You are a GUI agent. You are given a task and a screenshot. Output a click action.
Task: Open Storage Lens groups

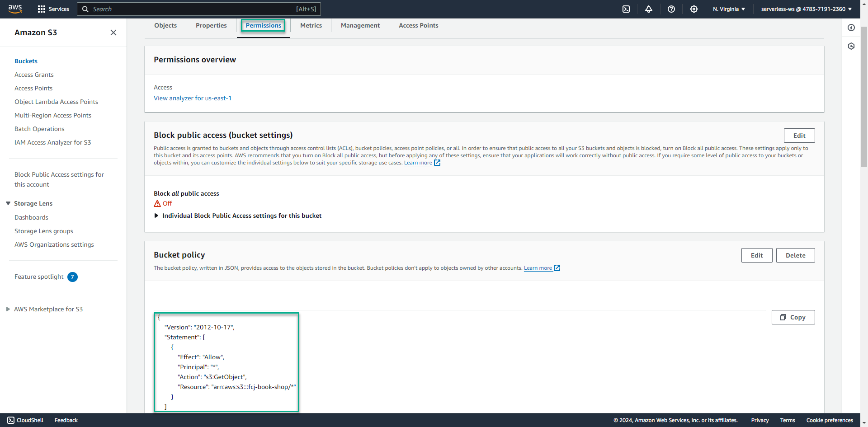coord(44,231)
